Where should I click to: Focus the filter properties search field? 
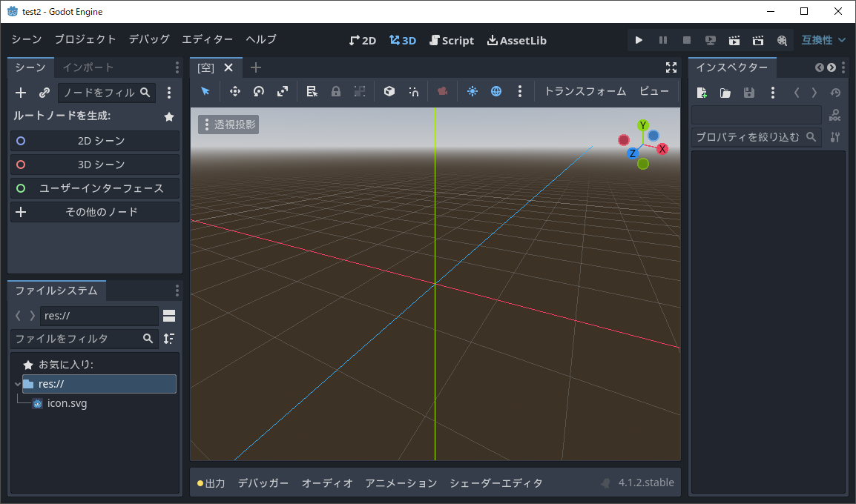point(756,137)
